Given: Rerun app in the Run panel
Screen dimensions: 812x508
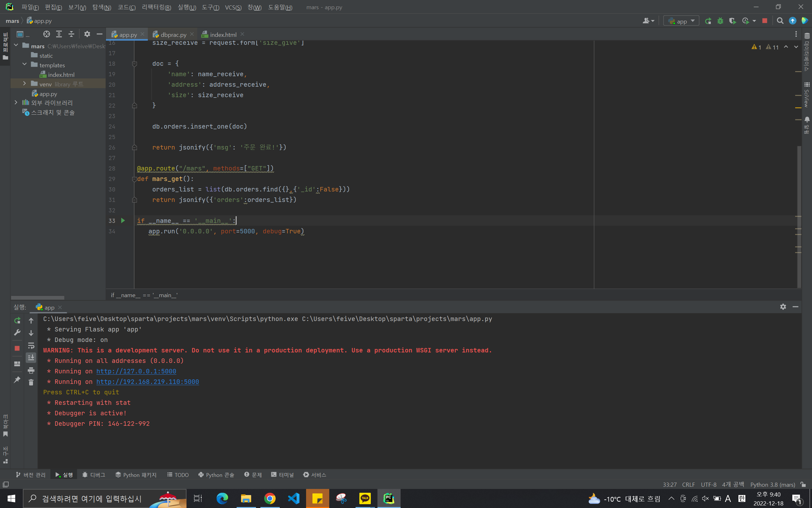Looking at the screenshot, I should [x=17, y=321].
